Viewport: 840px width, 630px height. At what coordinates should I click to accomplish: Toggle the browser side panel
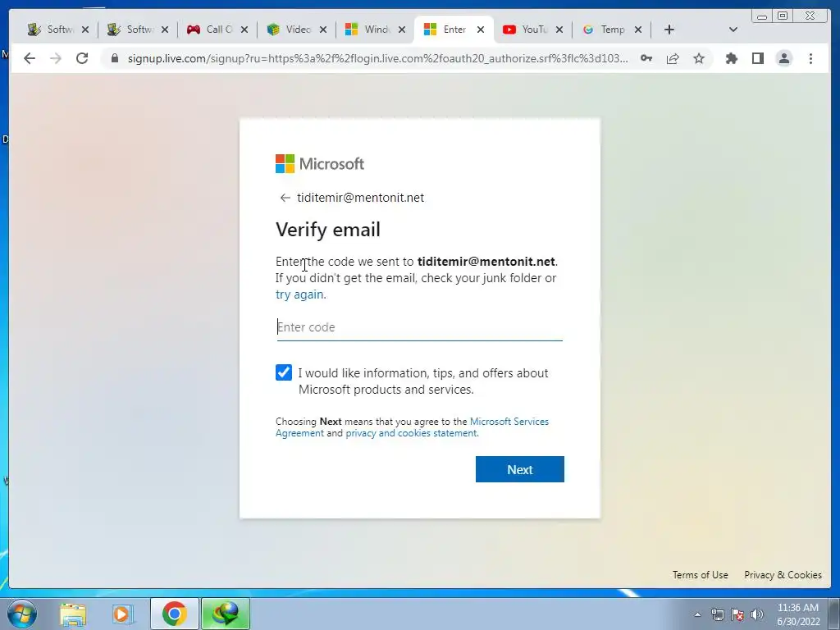pos(757,58)
